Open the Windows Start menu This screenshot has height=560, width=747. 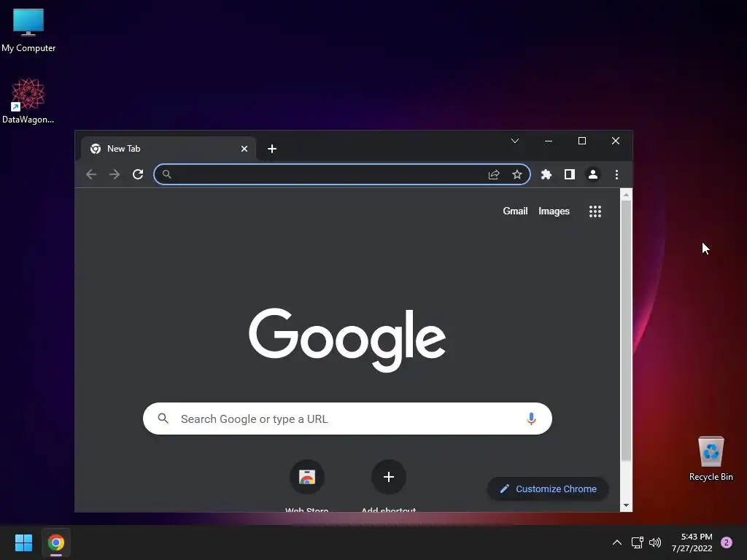point(23,542)
